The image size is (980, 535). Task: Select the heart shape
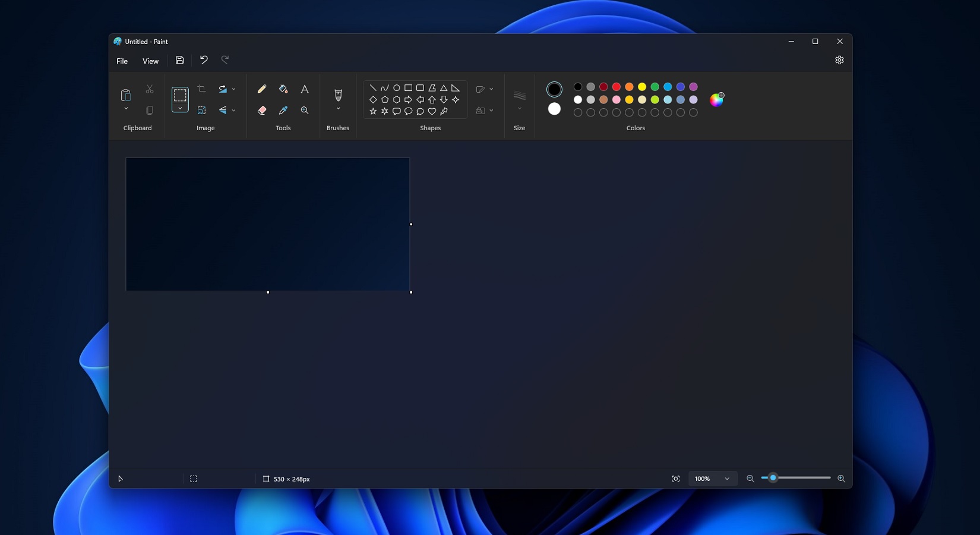(x=432, y=111)
